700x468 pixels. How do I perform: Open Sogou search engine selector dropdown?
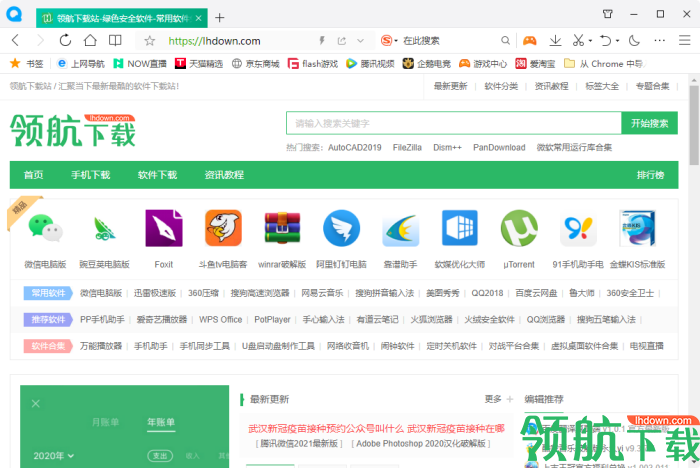tap(389, 41)
